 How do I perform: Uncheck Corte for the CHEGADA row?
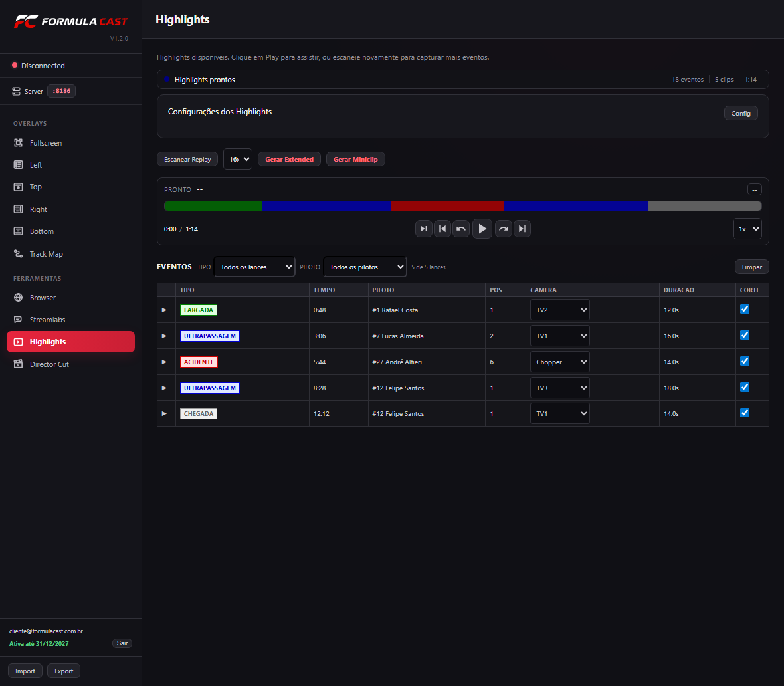(745, 413)
